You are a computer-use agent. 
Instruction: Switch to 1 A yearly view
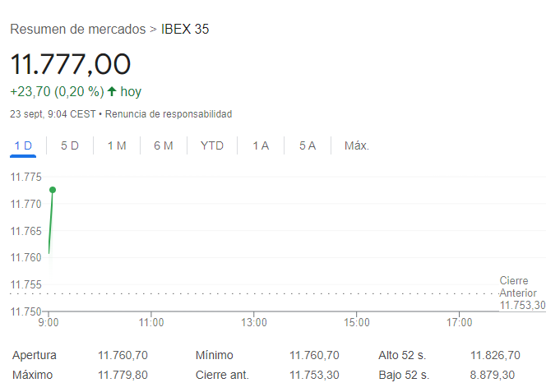[x=261, y=145]
